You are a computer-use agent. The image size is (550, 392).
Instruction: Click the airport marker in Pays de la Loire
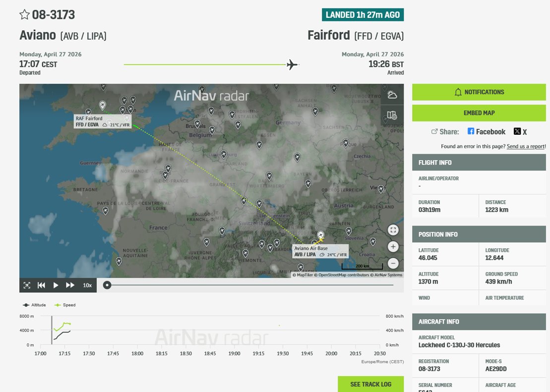click(106, 211)
